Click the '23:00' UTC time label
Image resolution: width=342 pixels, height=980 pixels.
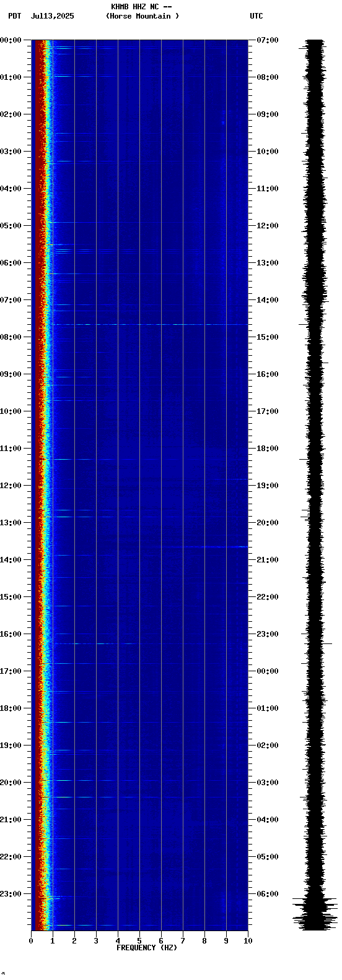pos(268,634)
